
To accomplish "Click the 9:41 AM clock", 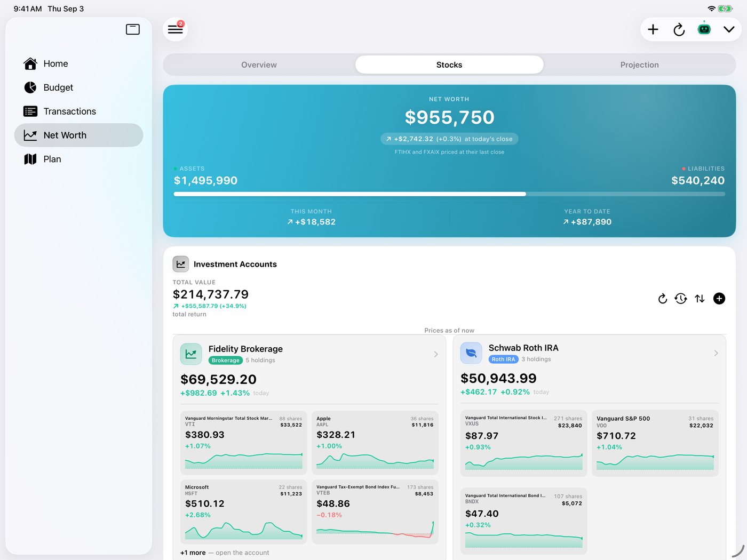I will (x=27, y=9).
